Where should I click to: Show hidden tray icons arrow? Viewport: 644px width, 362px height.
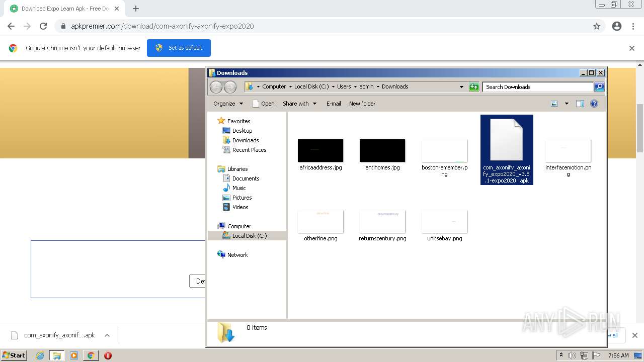(x=561, y=355)
